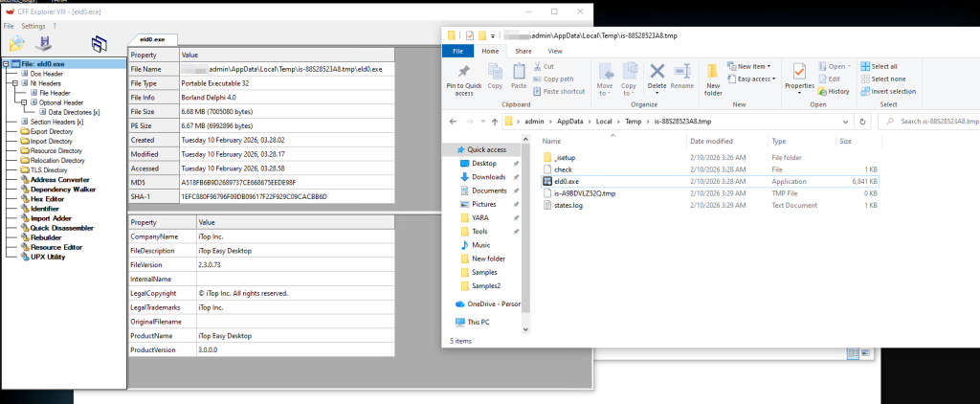Expand address bar history dropdown

(846, 122)
